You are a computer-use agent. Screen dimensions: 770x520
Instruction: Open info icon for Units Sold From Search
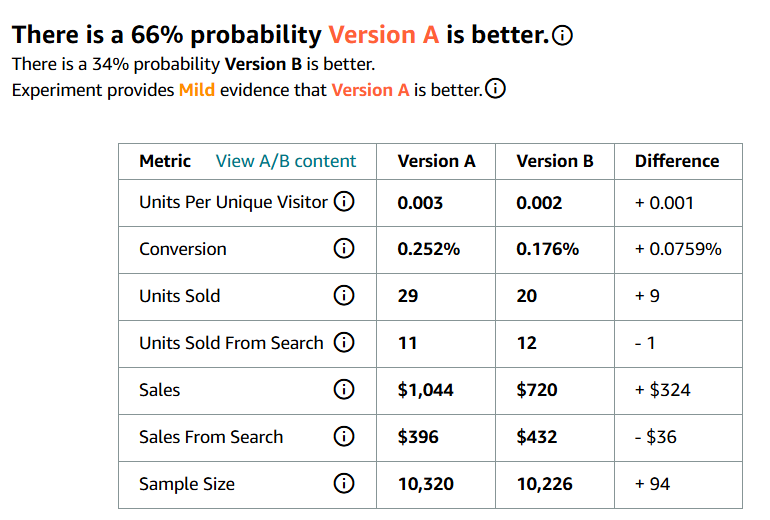(344, 342)
